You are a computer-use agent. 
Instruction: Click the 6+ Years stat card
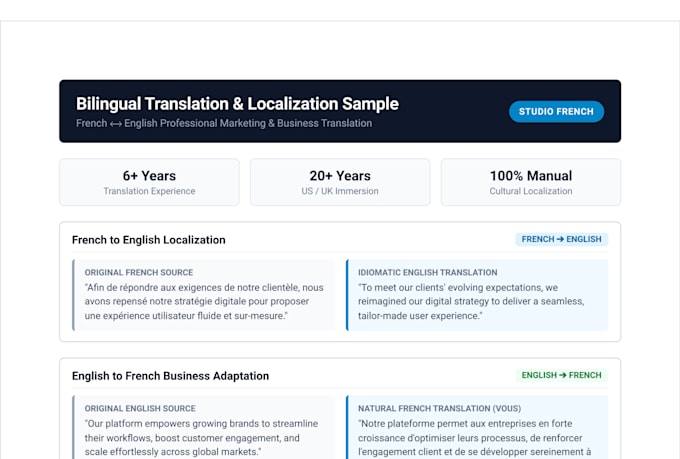coord(149,182)
